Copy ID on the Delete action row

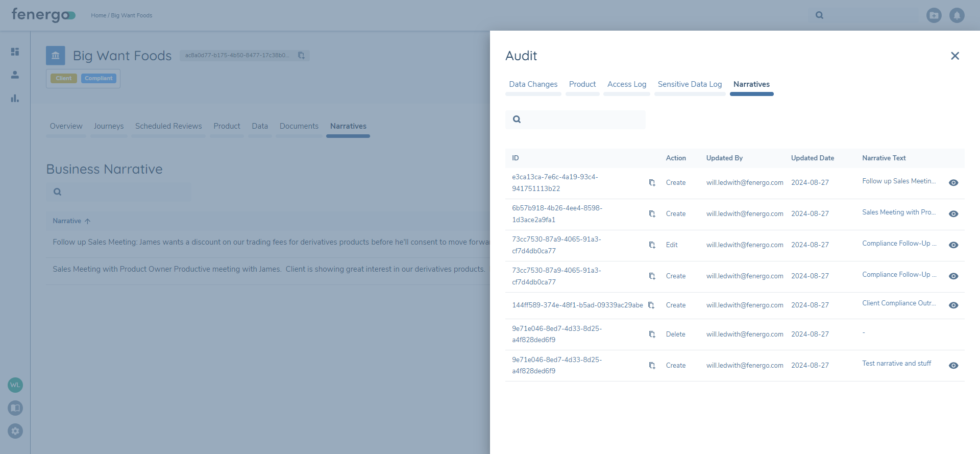pyautogui.click(x=652, y=334)
